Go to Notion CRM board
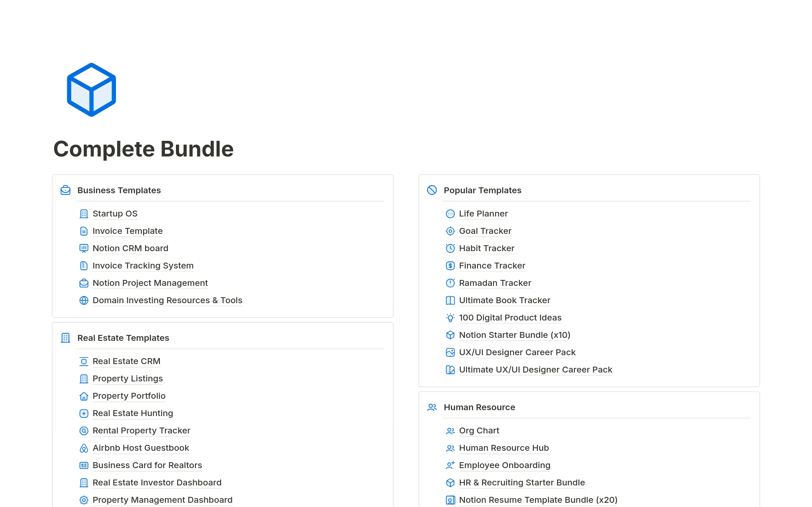 pos(130,248)
